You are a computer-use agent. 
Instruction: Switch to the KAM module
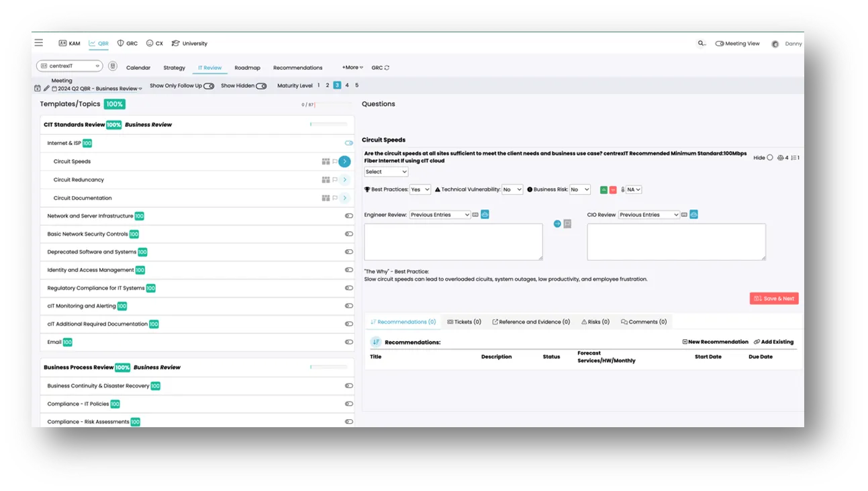point(69,44)
